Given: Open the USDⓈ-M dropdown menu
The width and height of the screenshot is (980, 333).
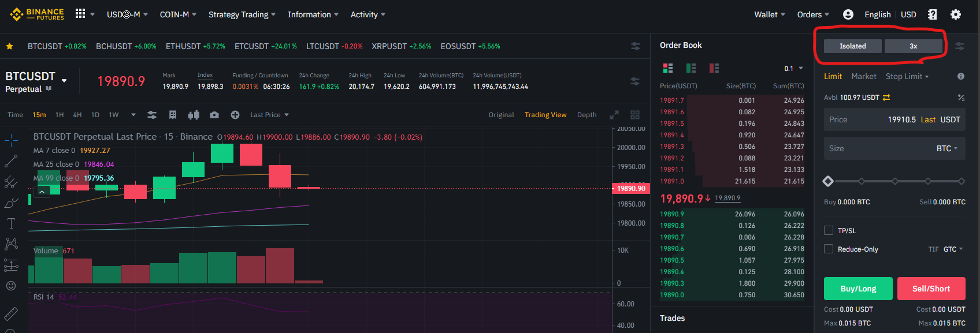Looking at the screenshot, I should [127, 14].
